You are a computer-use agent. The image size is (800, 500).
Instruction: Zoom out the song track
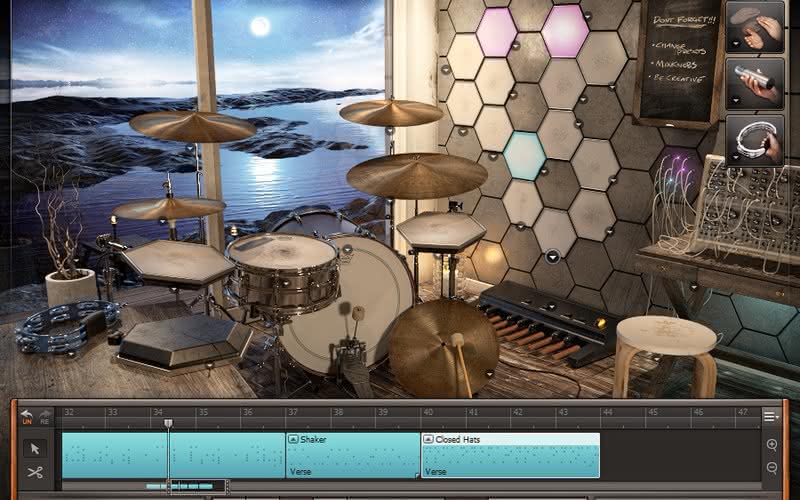pos(772,467)
